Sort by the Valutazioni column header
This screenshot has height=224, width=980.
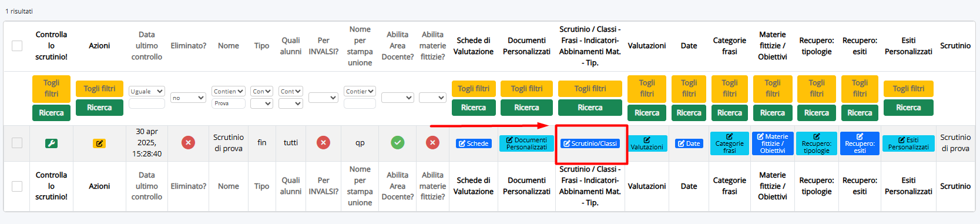click(647, 46)
